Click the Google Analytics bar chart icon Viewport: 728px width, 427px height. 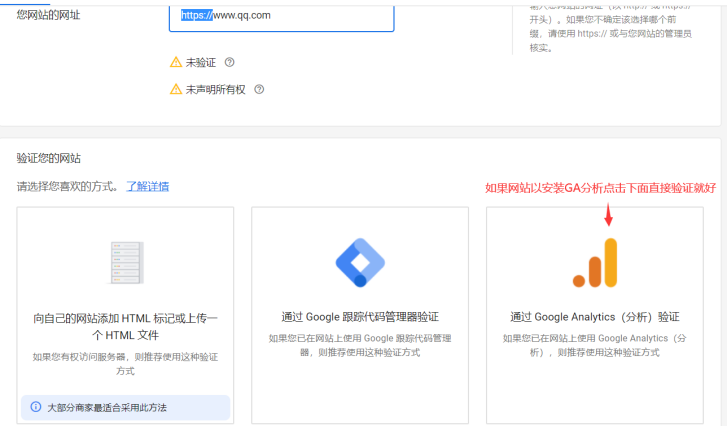[595, 263]
